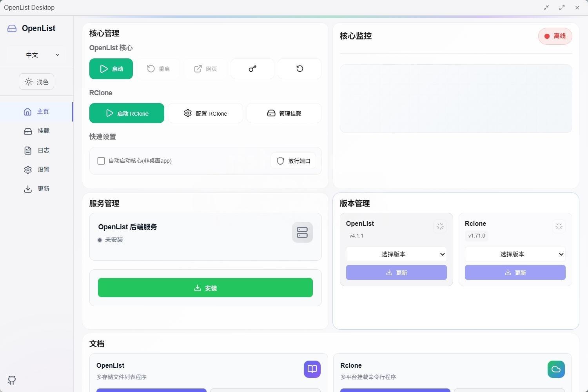Open the GitHub link at the sidebar bottom
This screenshot has width=588, height=392.
(12, 380)
